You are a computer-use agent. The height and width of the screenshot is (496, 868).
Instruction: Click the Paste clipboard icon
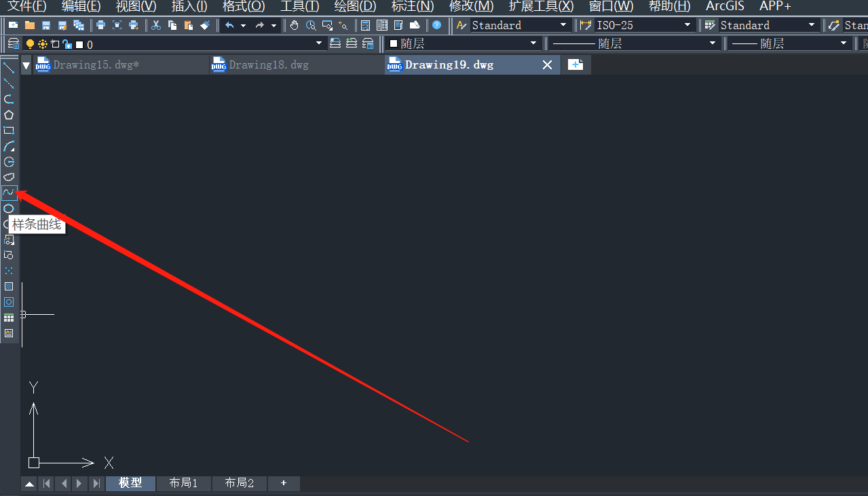click(x=189, y=25)
